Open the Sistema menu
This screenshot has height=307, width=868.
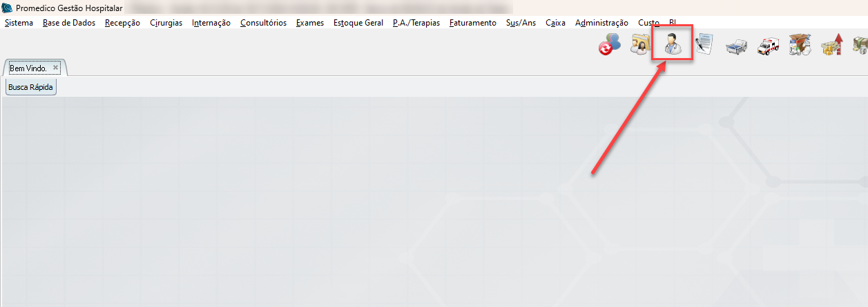(x=19, y=23)
